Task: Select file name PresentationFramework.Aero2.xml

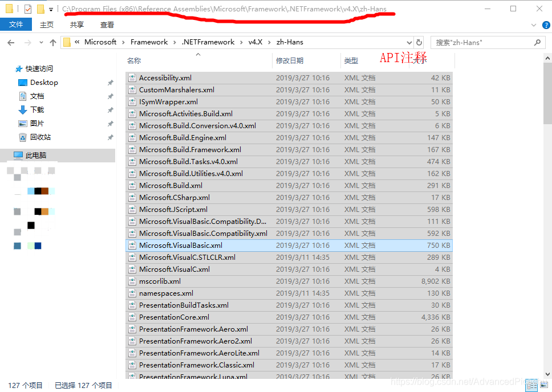Action: 196,341
